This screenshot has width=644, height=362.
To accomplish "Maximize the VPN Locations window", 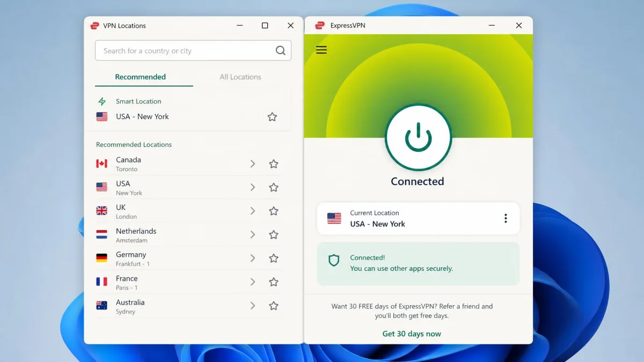I will [x=265, y=26].
